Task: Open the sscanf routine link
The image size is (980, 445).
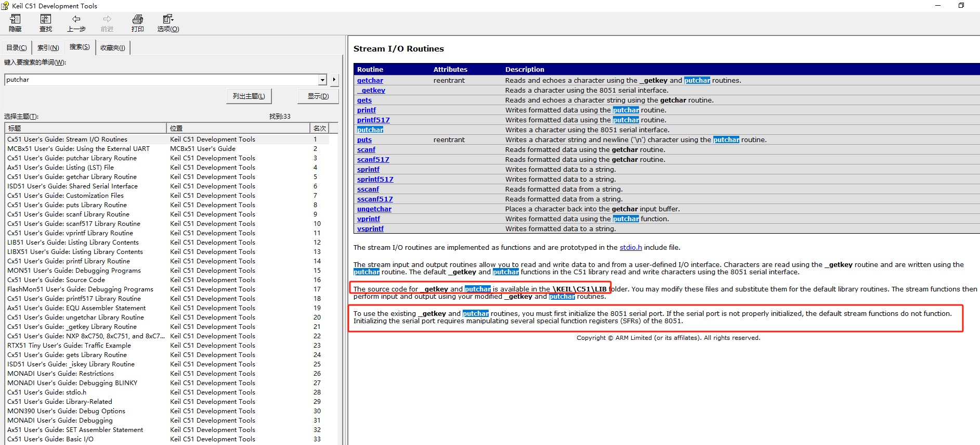Action: 368,189
